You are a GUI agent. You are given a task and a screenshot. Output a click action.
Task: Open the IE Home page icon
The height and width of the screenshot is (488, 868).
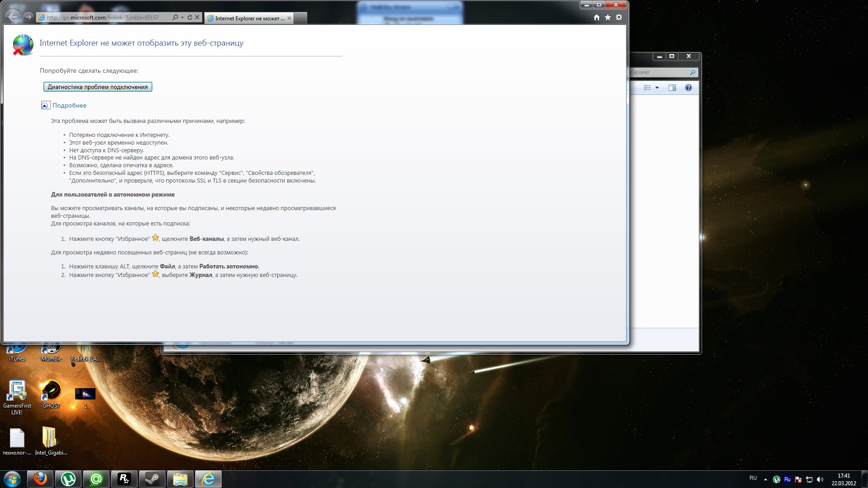(x=597, y=17)
